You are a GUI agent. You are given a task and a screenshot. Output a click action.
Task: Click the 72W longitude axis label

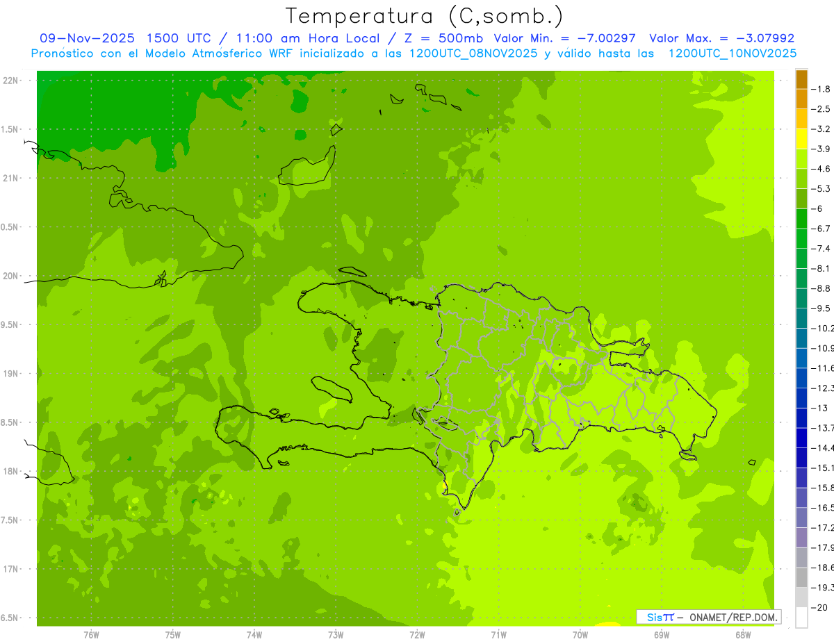[417, 635]
